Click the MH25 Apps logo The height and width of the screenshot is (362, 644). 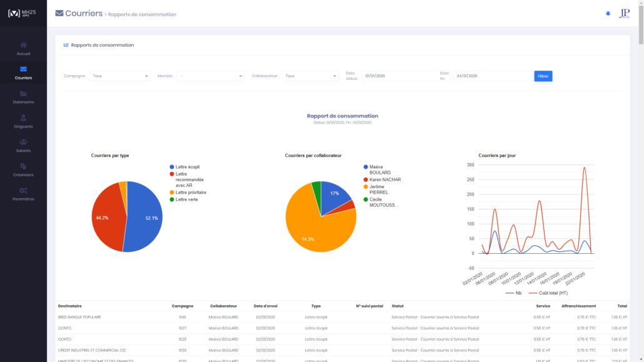click(x=23, y=13)
